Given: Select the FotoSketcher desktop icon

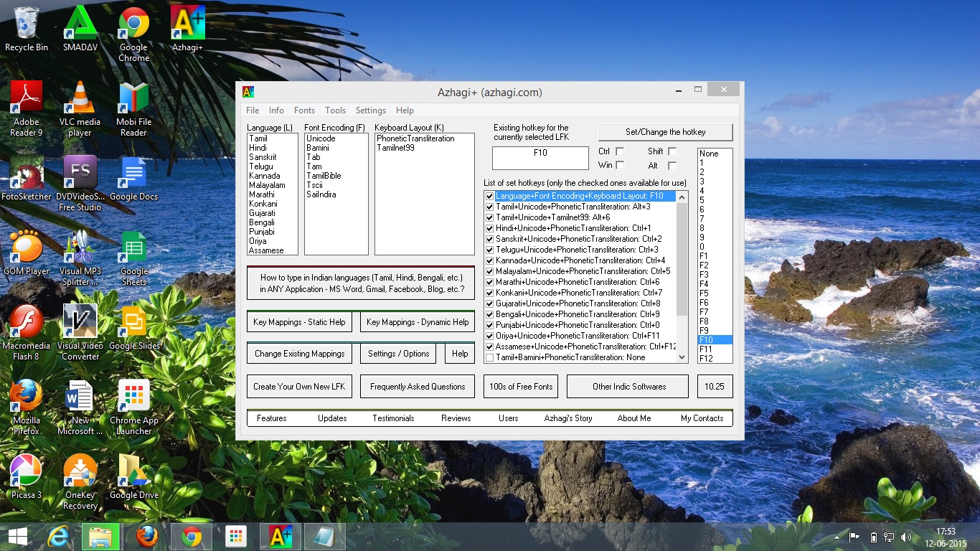Looking at the screenshot, I should click(x=27, y=179).
